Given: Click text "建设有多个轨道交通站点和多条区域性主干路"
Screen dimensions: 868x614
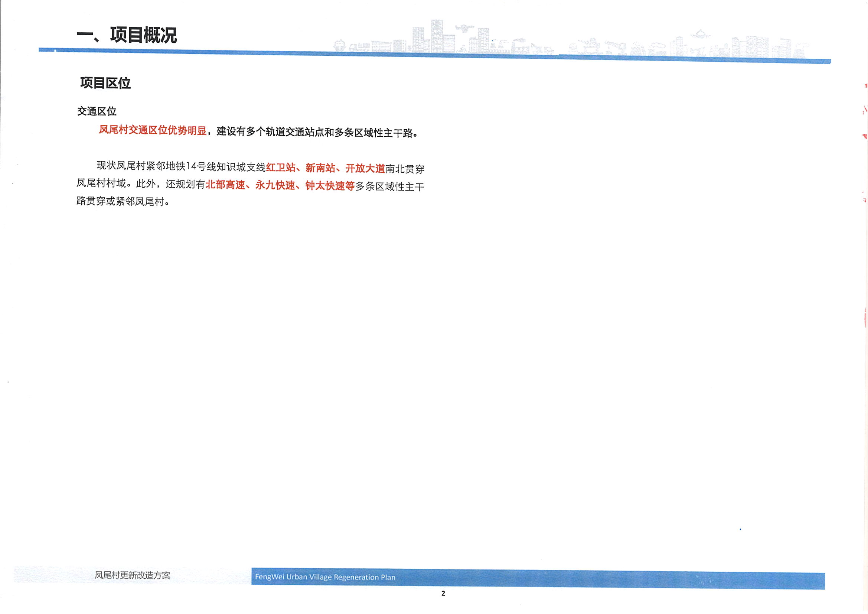Looking at the screenshot, I should pos(315,132).
